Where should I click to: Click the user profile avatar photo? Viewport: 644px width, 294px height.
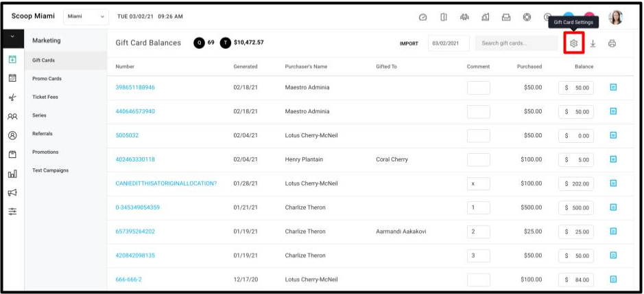point(616,17)
